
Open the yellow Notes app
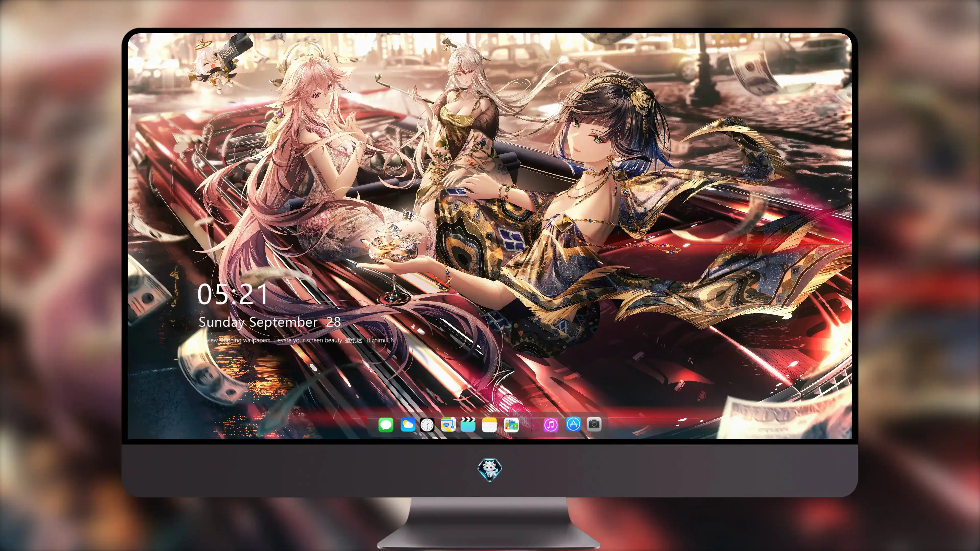(x=489, y=425)
